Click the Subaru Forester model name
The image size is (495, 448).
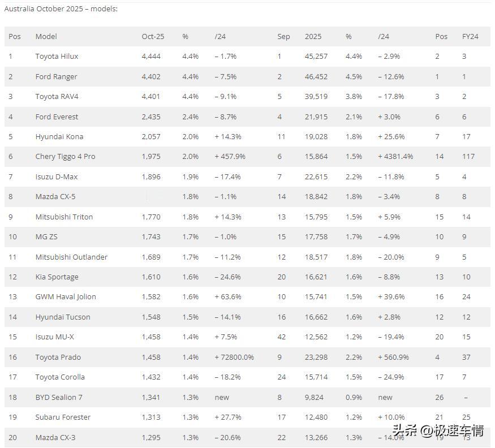coord(63,417)
